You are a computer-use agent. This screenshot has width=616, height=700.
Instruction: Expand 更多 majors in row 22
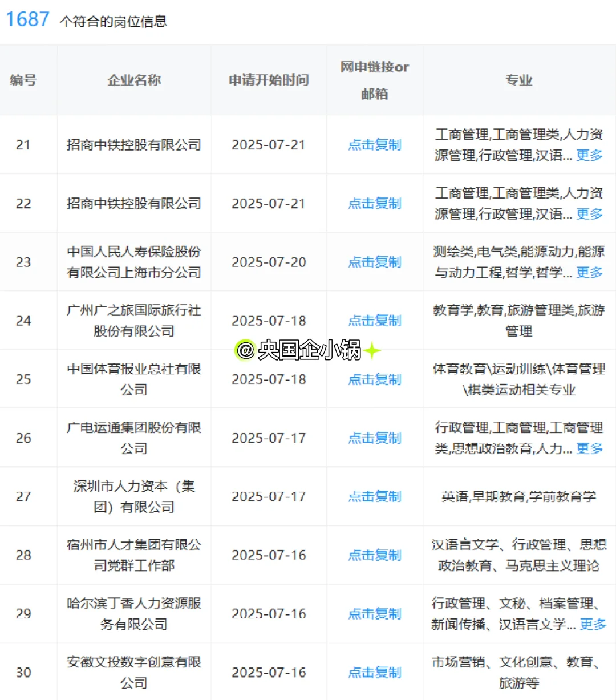click(590, 214)
